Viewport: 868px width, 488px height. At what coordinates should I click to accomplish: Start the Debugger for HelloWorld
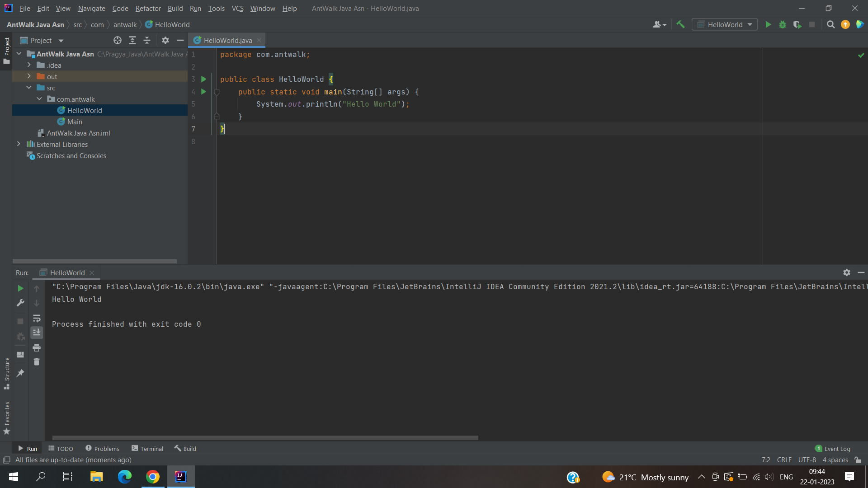coord(783,24)
